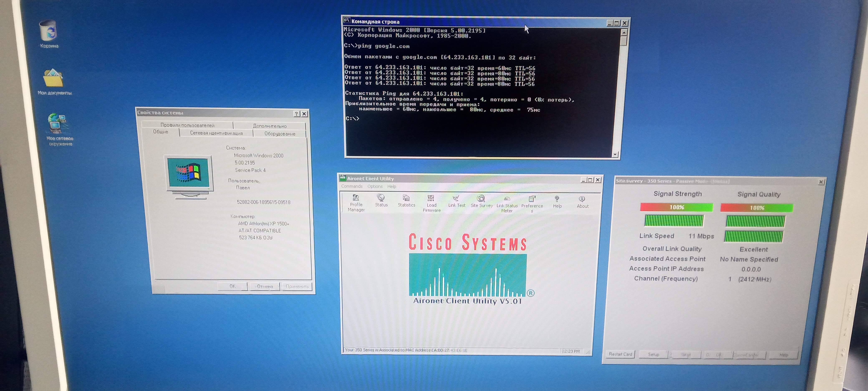Click the 'AMD Athlon(tm) XP 1500+' text
This screenshot has width=868, height=391.
coord(264,224)
